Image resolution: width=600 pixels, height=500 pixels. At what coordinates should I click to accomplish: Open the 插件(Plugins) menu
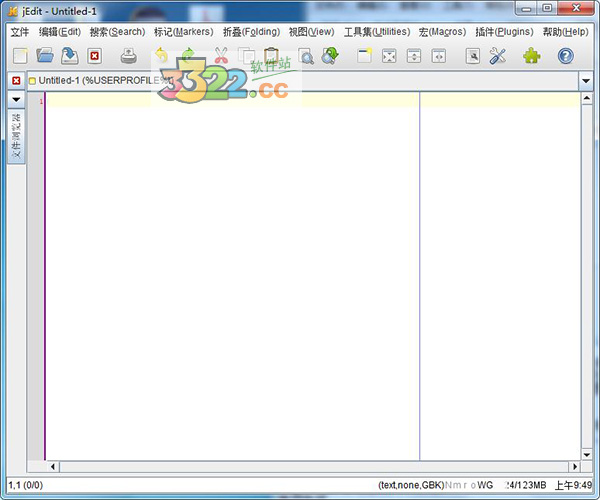click(504, 32)
